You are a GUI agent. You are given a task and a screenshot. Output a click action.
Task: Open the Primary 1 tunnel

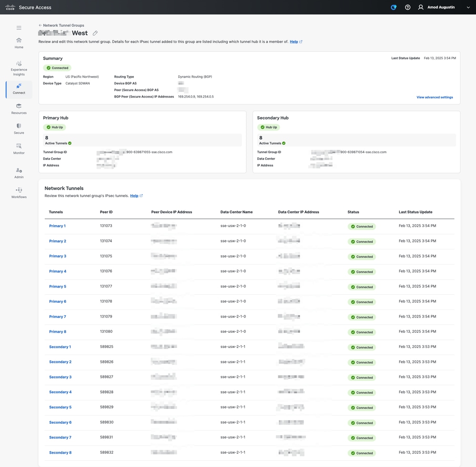tap(57, 226)
